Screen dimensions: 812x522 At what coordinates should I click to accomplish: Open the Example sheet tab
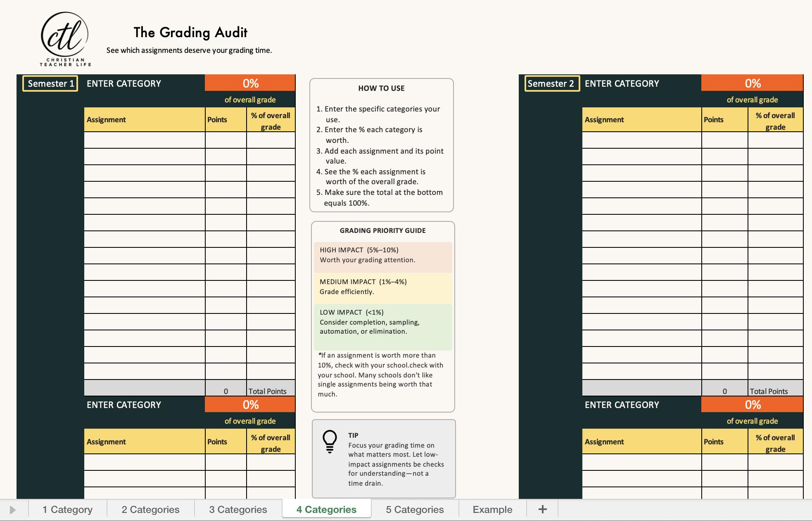tap(492, 509)
